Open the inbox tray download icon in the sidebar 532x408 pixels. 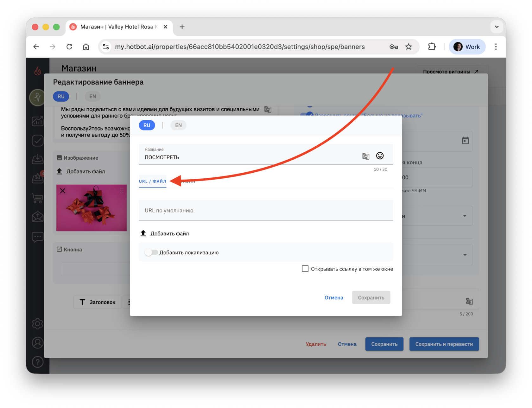pos(38,159)
